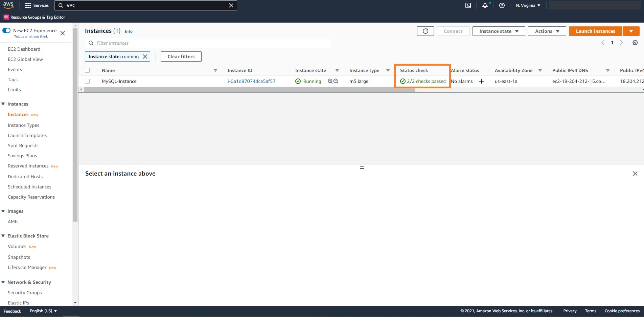Screen dimensions: 644x317
Task: Click the Info link next to Instances
Action: pos(129,31)
